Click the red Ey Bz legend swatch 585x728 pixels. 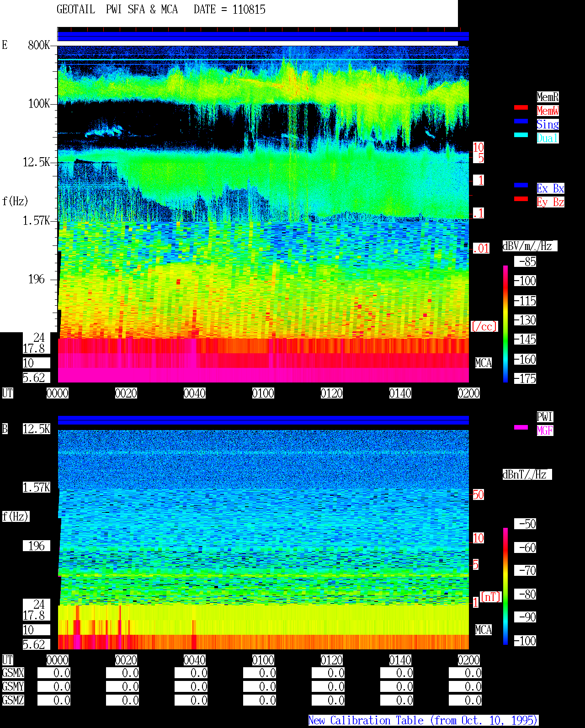[521, 199]
